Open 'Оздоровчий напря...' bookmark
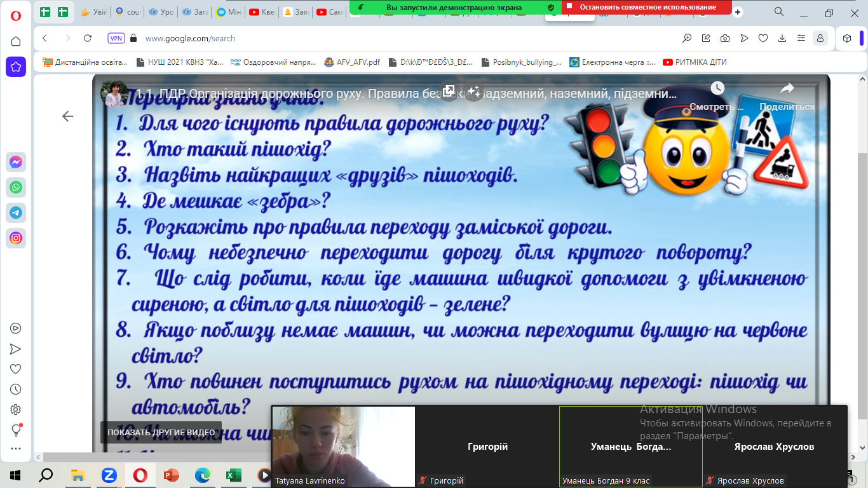 point(273,62)
